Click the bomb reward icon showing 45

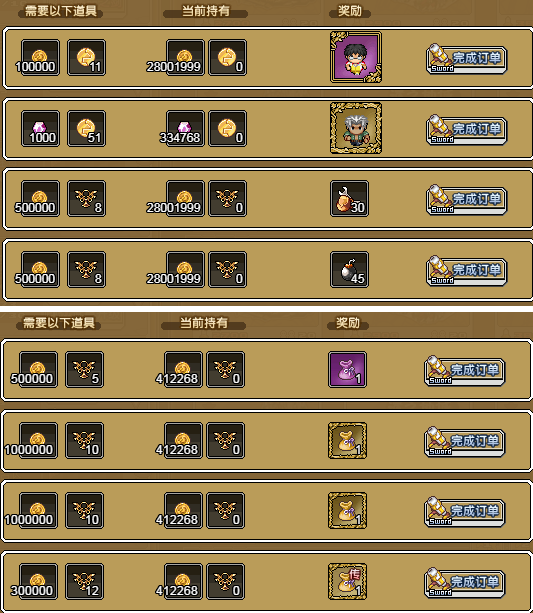tap(349, 270)
